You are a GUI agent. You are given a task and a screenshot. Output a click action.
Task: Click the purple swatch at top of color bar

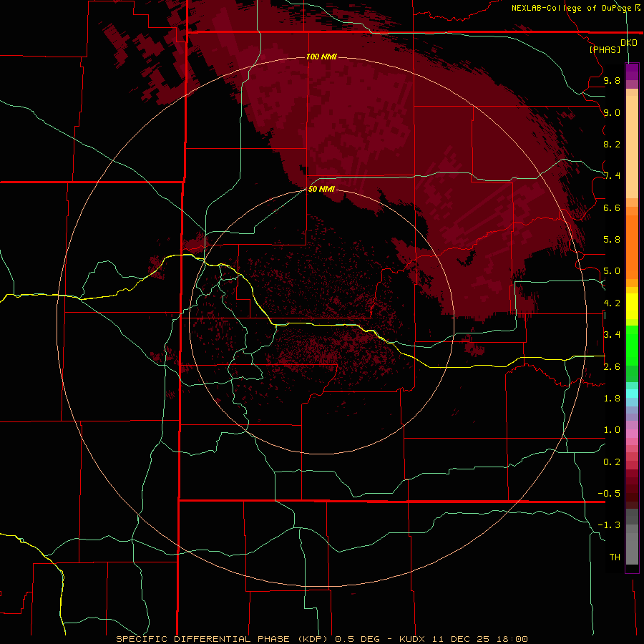click(632, 72)
